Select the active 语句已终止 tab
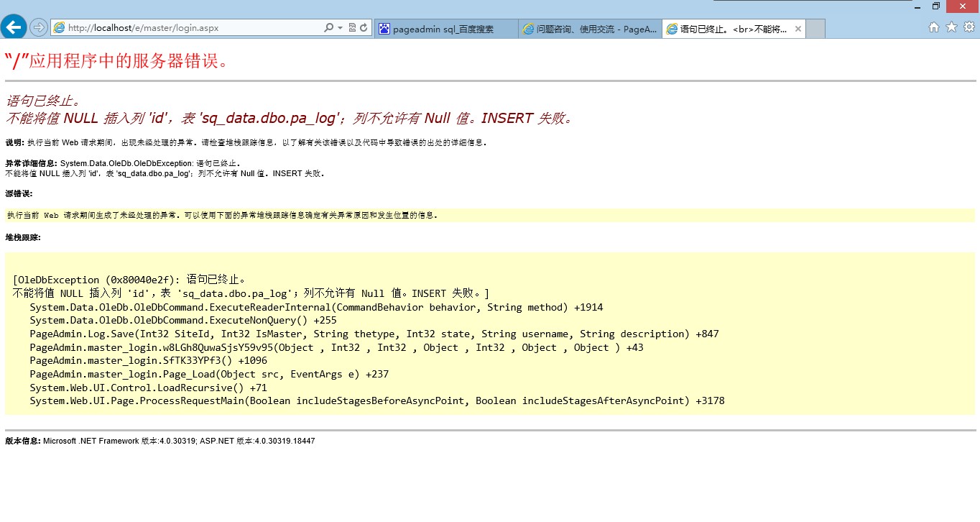 [x=726, y=29]
